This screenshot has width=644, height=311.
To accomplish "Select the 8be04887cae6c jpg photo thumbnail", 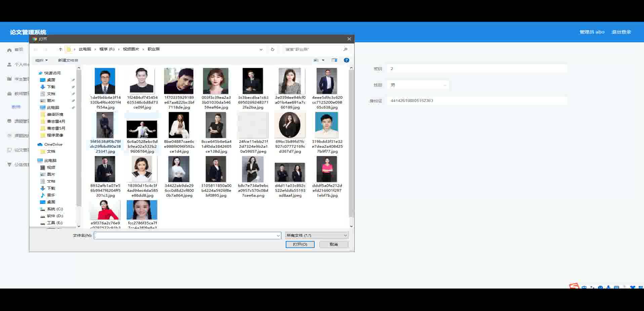I will [179, 125].
